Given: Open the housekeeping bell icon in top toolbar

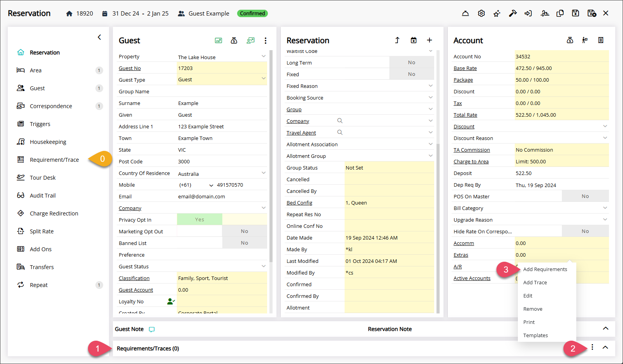Looking at the screenshot, I should [x=465, y=13].
